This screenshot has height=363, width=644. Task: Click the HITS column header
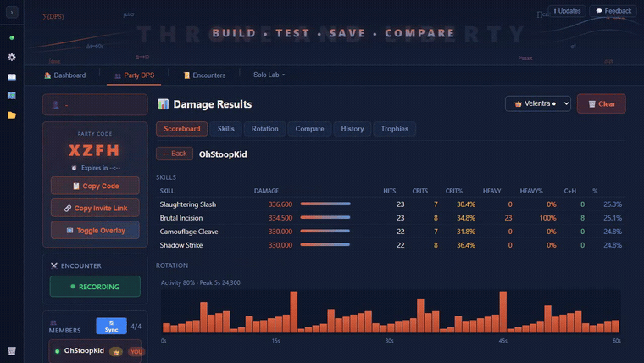389,191
